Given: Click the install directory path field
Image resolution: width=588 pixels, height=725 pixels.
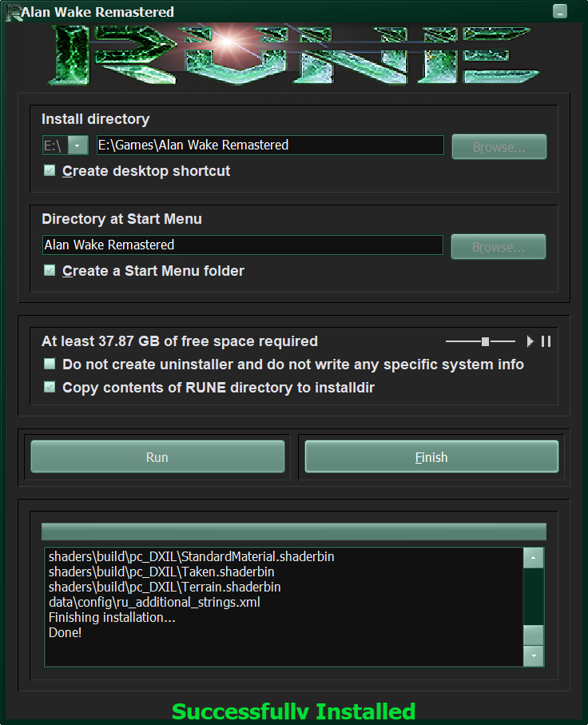Looking at the screenshot, I should click(269, 145).
